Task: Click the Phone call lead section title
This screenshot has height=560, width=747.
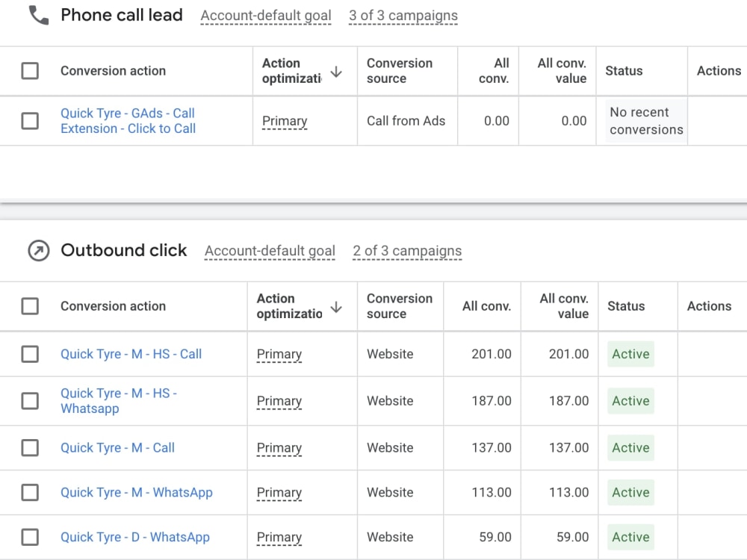Action: click(122, 15)
